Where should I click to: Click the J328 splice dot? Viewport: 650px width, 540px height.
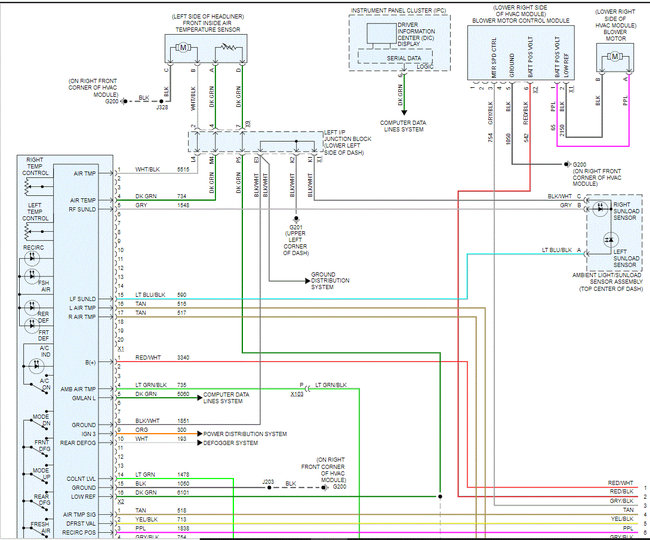162,101
